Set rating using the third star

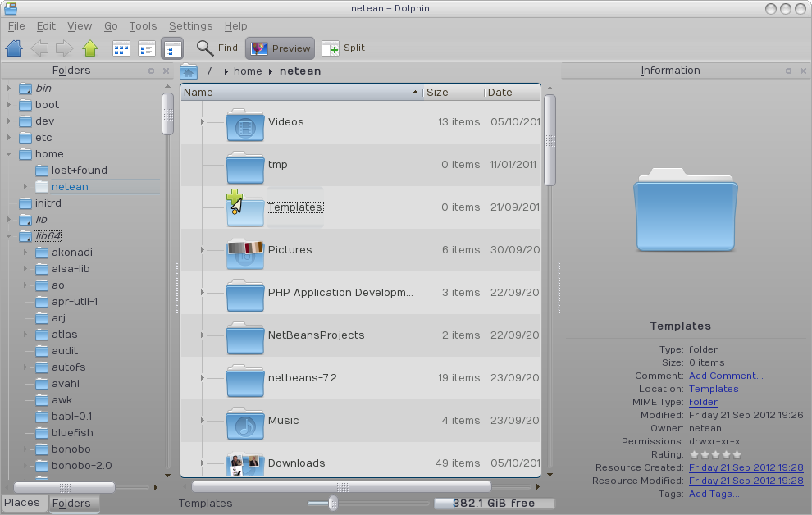(x=715, y=455)
